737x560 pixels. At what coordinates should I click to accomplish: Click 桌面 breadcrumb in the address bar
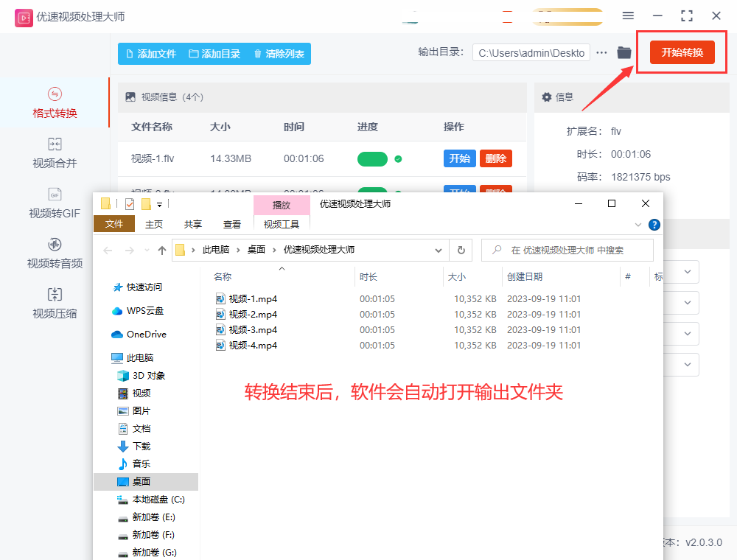(x=256, y=250)
